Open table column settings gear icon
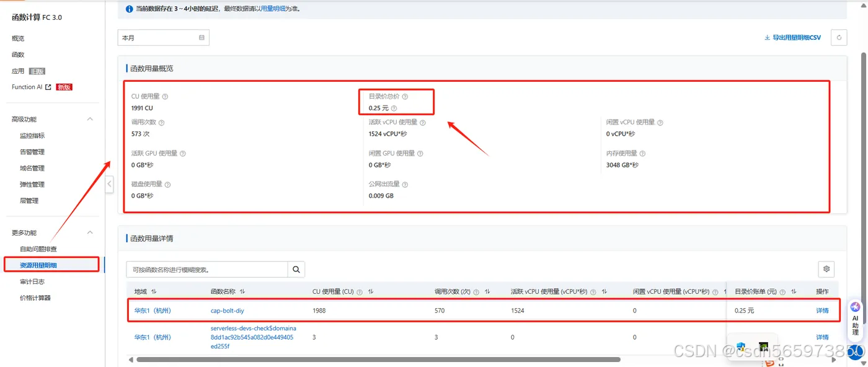 point(826,269)
